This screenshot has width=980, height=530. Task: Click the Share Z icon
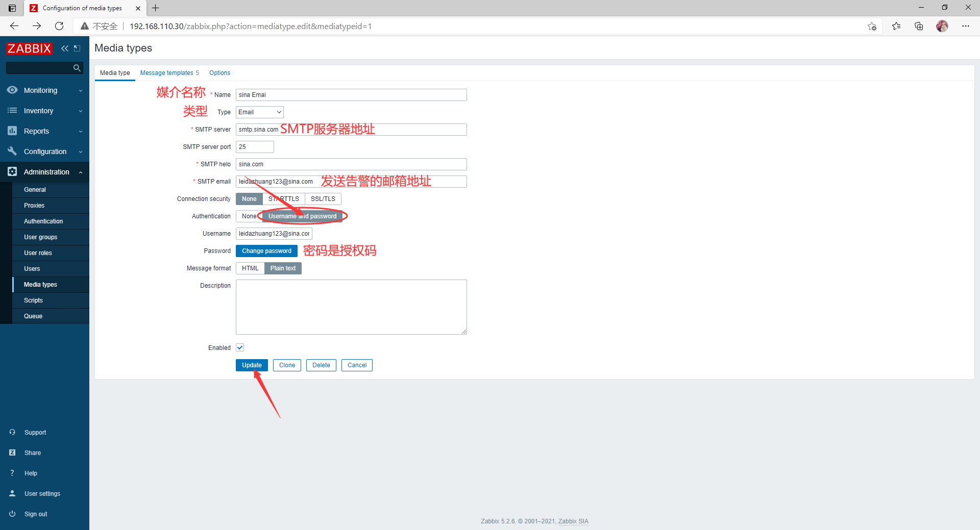pyautogui.click(x=12, y=452)
